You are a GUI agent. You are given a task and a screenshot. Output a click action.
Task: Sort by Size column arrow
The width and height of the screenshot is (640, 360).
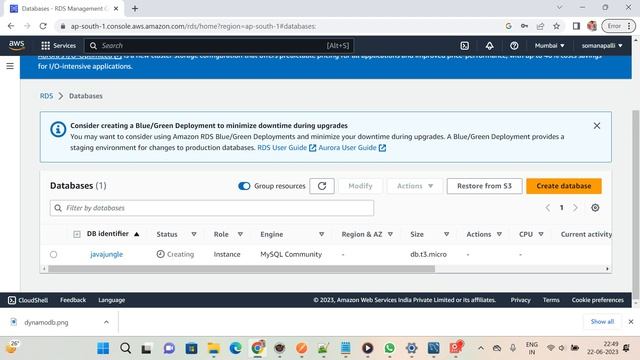click(447, 234)
